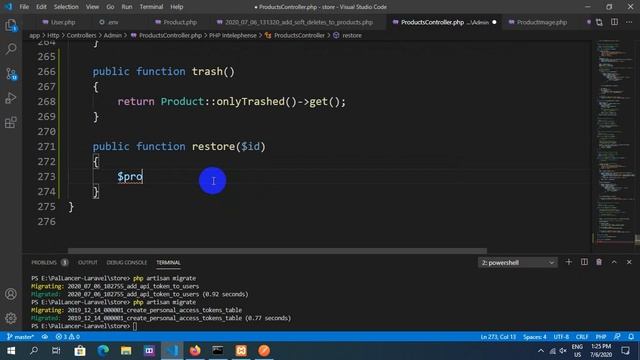This screenshot has width=640, height=360.
Task: Open the File menu
Action: tap(24, 7)
